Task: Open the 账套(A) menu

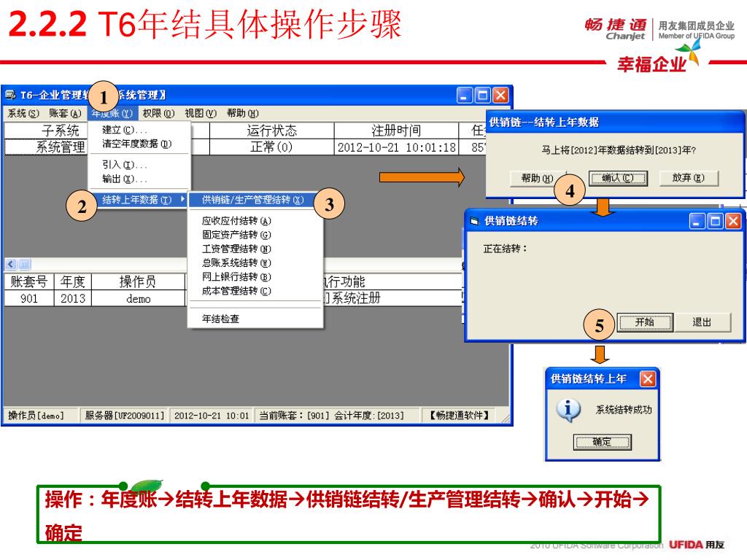Action: click(65, 113)
